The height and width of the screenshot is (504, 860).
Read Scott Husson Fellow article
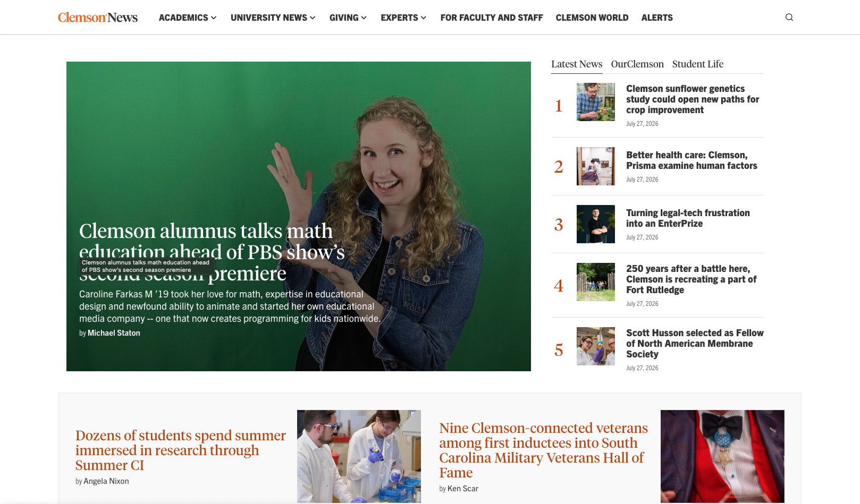695,344
